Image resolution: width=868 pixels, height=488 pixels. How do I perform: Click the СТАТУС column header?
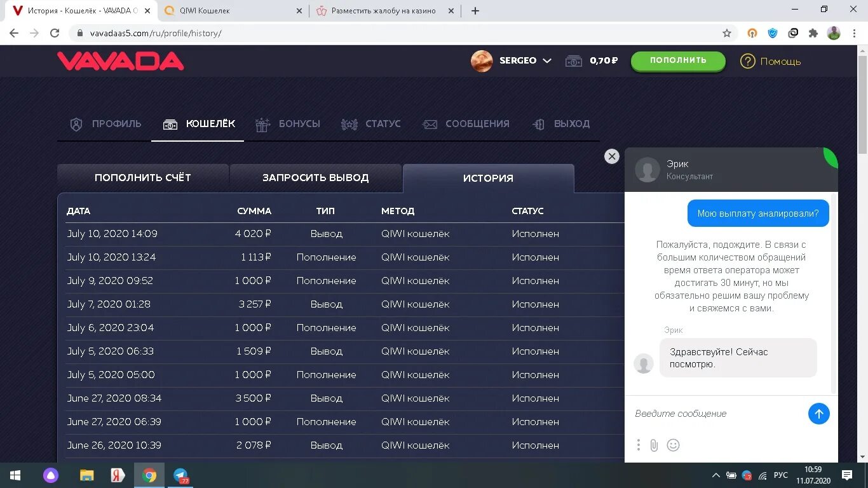(528, 211)
